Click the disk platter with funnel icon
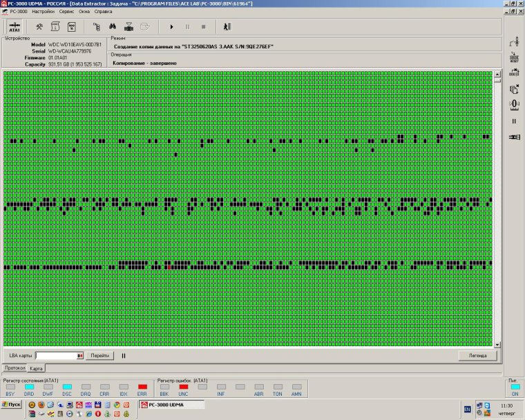Screen dimensions: 525x420 click(129, 27)
